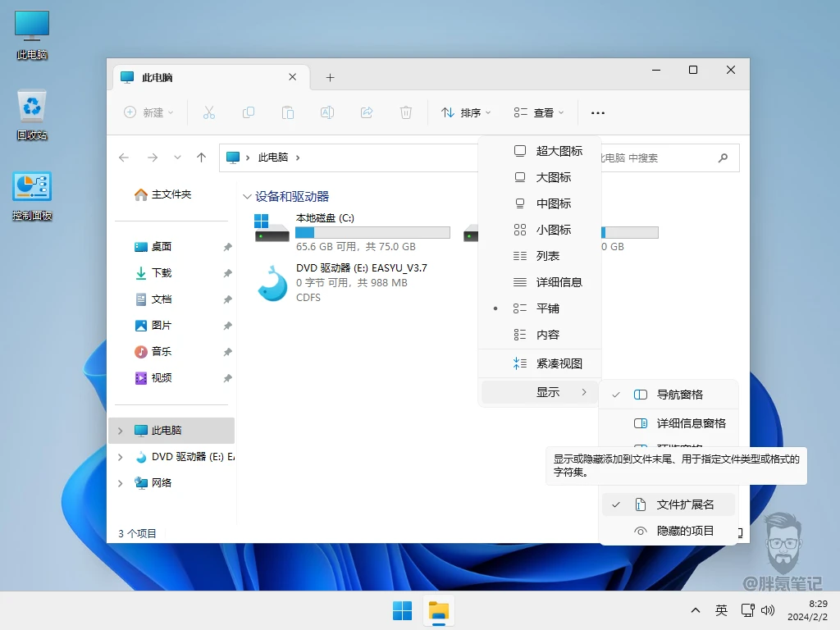Image resolution: width=840 pixels, height=630 pixels.
Task: Expand 此电脑 tree node in sidebar
Action: (x=120, y=431)
